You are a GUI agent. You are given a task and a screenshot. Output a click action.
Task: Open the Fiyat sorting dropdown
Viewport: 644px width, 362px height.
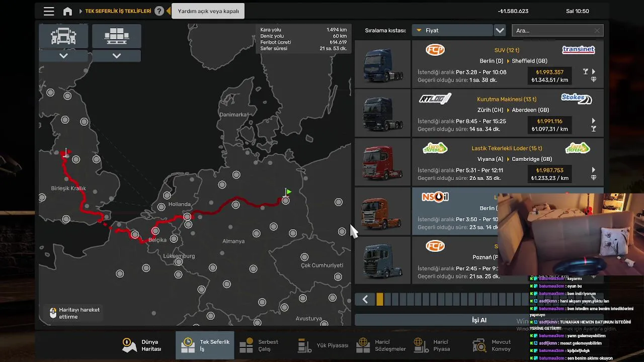pos(452,30)
